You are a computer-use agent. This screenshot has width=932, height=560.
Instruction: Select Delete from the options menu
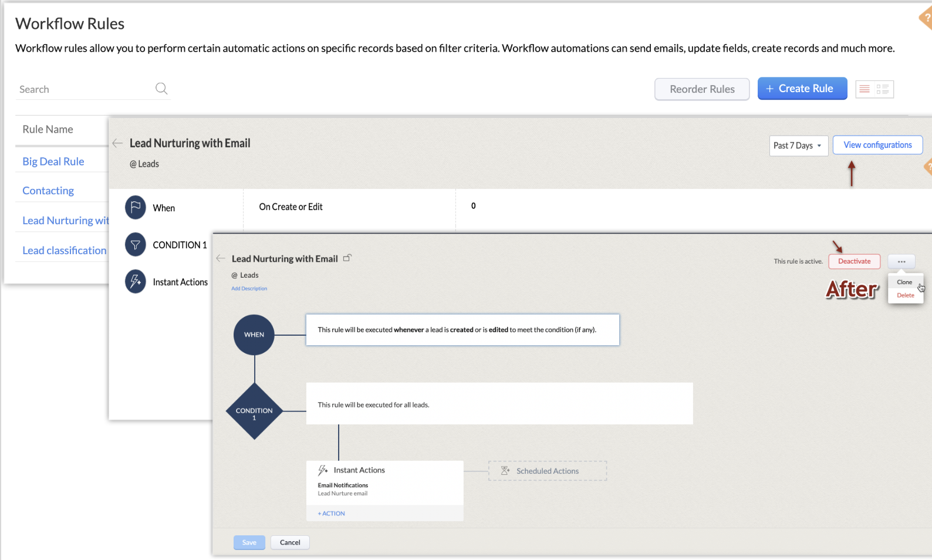(906, 295)
